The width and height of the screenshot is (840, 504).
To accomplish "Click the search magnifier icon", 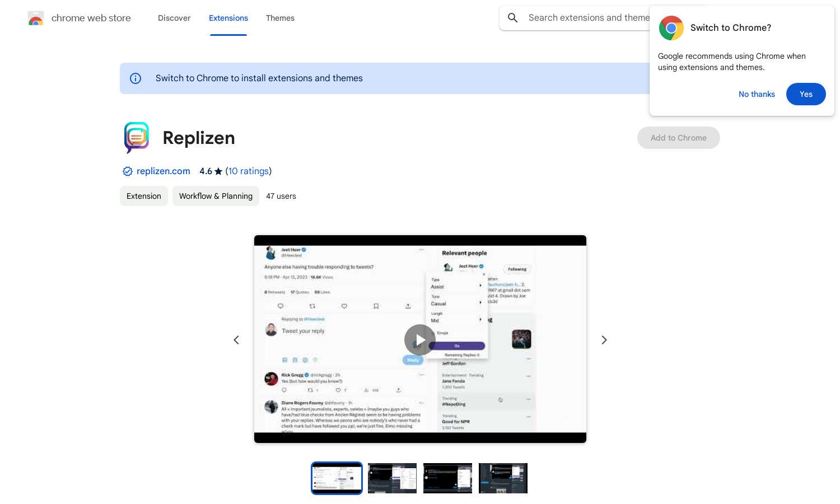I will [512, 18].
